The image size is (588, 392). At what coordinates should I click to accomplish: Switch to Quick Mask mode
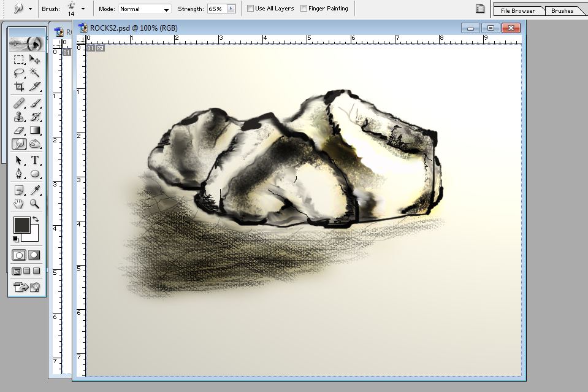pyautogui.click(x=34, y=255)
